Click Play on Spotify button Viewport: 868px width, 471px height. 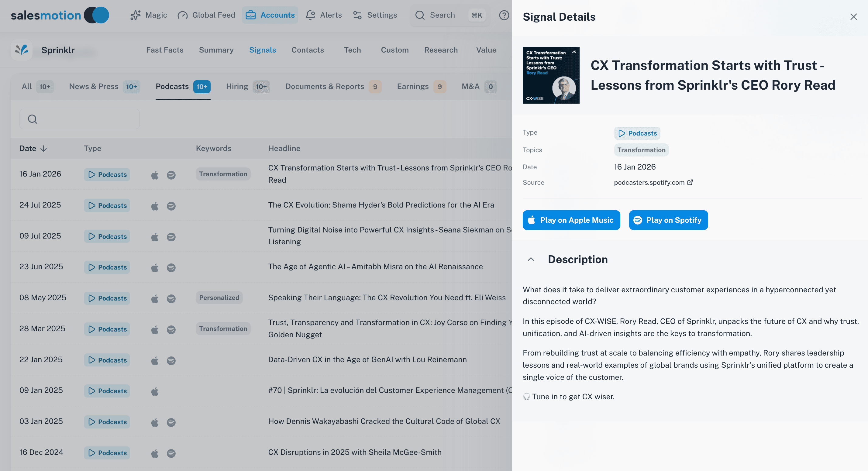pyautogui.click(x=668, y=220)
